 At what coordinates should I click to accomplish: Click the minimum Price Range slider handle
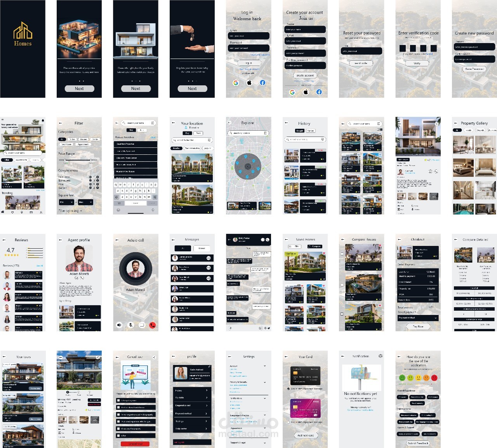pos(65,160)
